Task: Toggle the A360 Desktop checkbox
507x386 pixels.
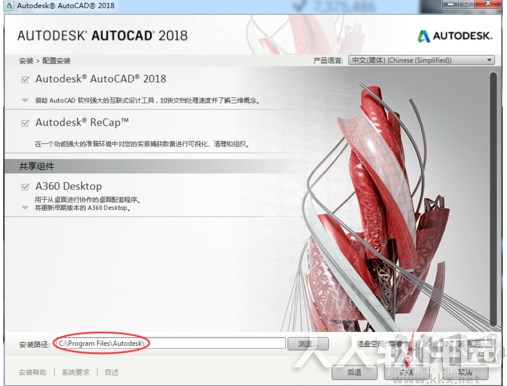Action: (x=25, y=187)
